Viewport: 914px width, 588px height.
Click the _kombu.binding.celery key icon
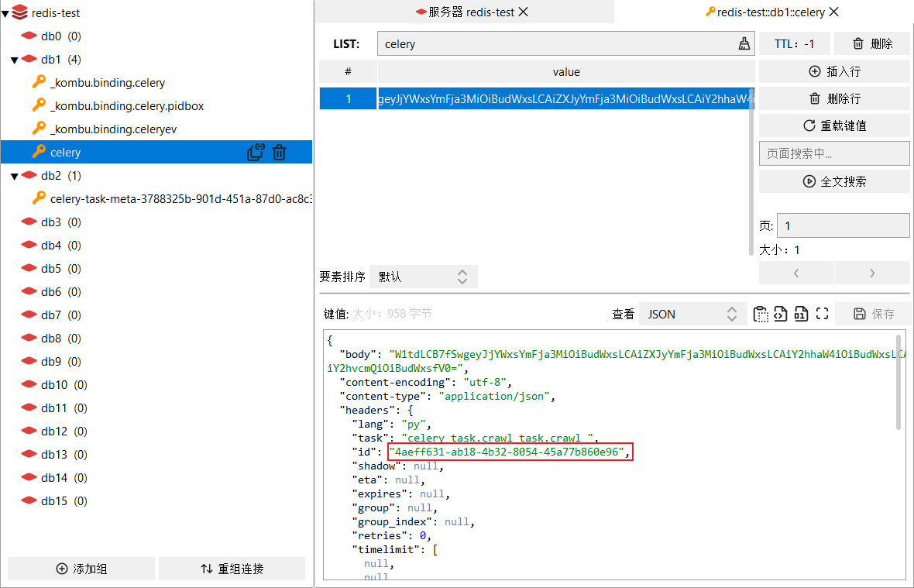[39, 81]
